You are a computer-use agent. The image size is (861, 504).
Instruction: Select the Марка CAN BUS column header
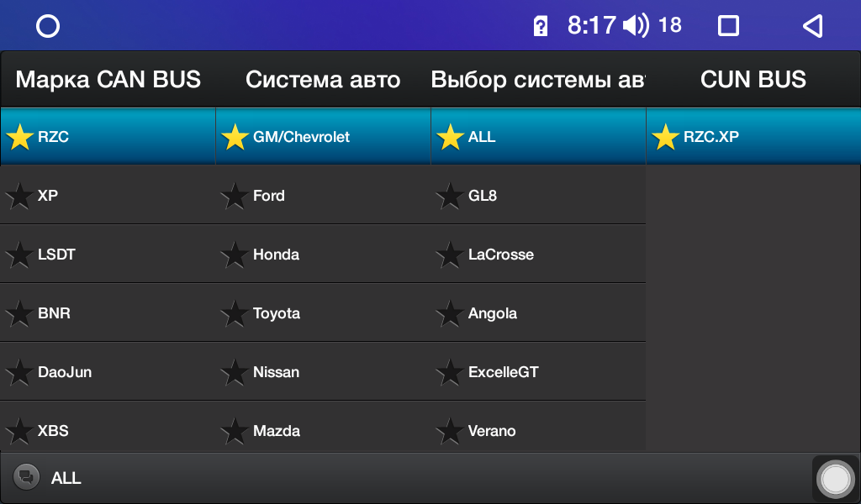(x=108, y=80)
